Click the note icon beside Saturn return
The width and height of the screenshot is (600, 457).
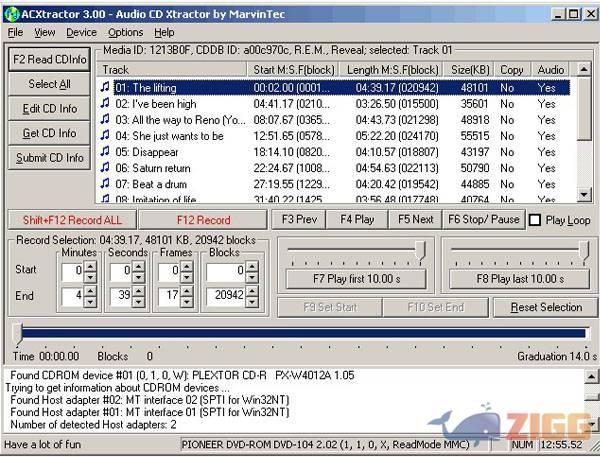pyautogui.click(x=105, y=168)
